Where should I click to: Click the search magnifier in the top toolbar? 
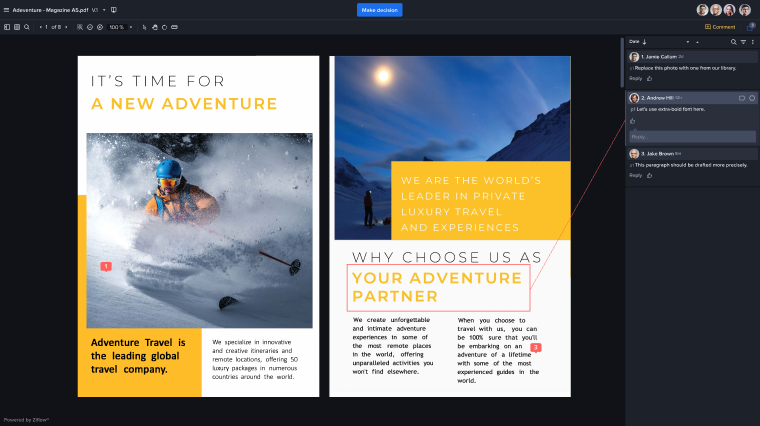[x=27, y=27]
